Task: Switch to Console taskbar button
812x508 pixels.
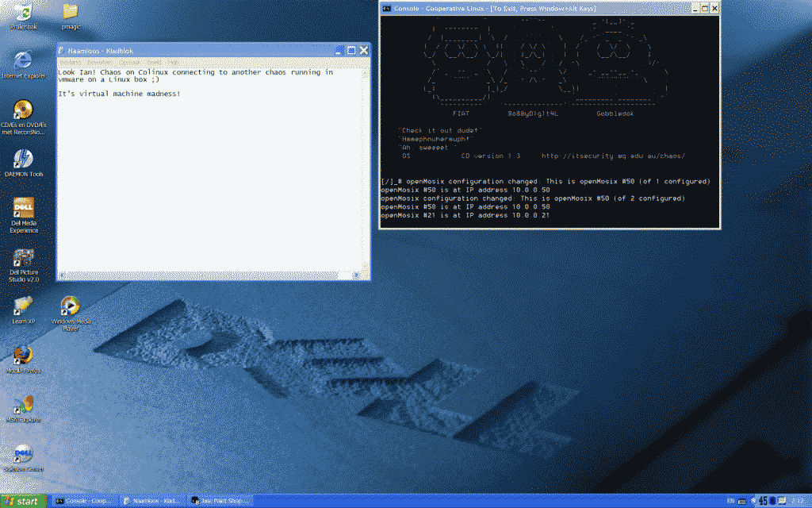Action: (83, 501)
